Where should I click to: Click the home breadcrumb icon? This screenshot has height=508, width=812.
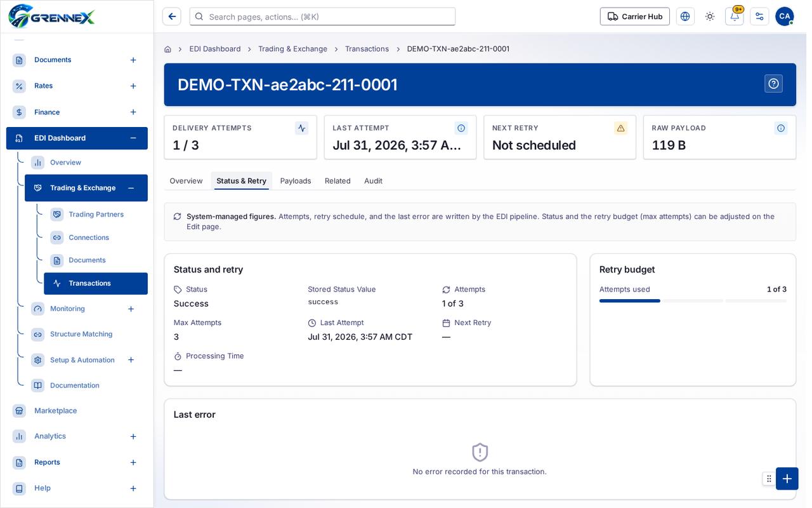(x=167, y=49)
